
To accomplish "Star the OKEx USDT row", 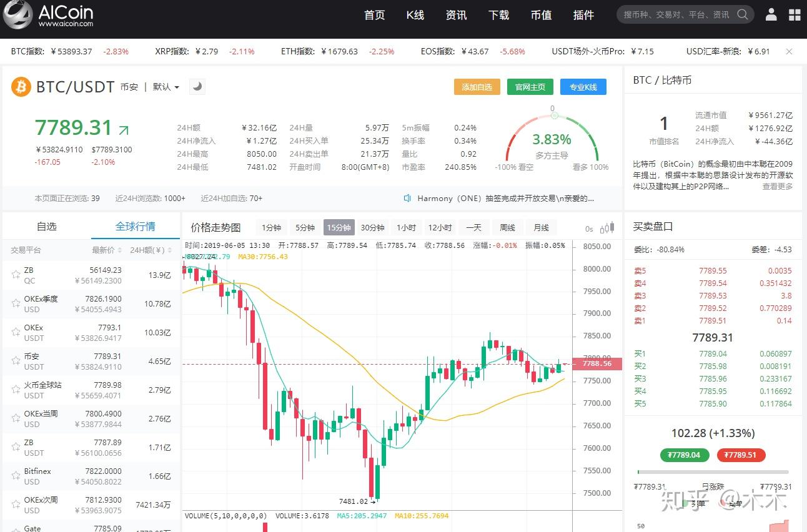I will tap(16, 332).
